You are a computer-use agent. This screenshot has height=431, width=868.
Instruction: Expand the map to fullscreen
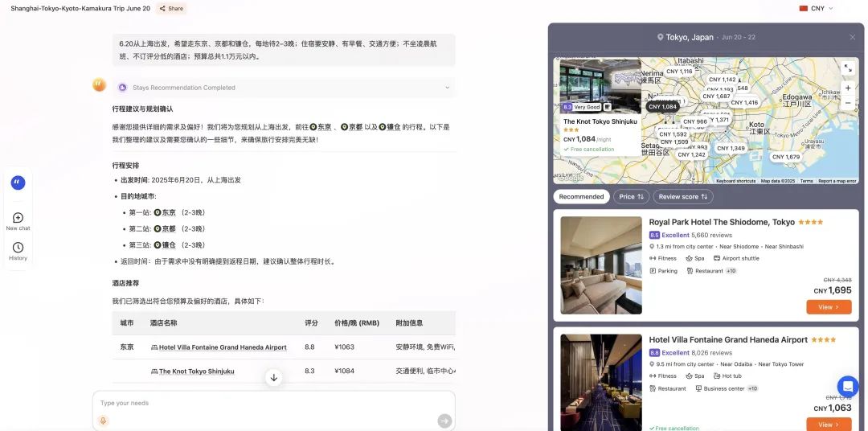(x=848, y=68)
